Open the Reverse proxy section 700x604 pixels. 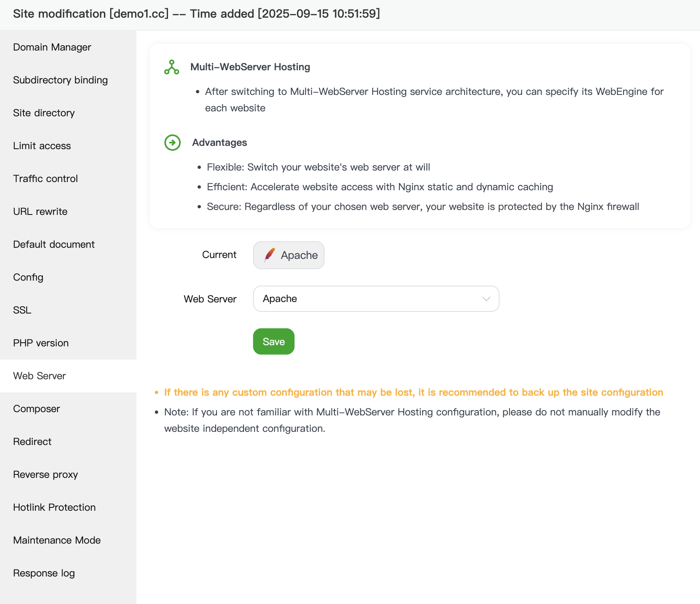[x=45, y=474]
